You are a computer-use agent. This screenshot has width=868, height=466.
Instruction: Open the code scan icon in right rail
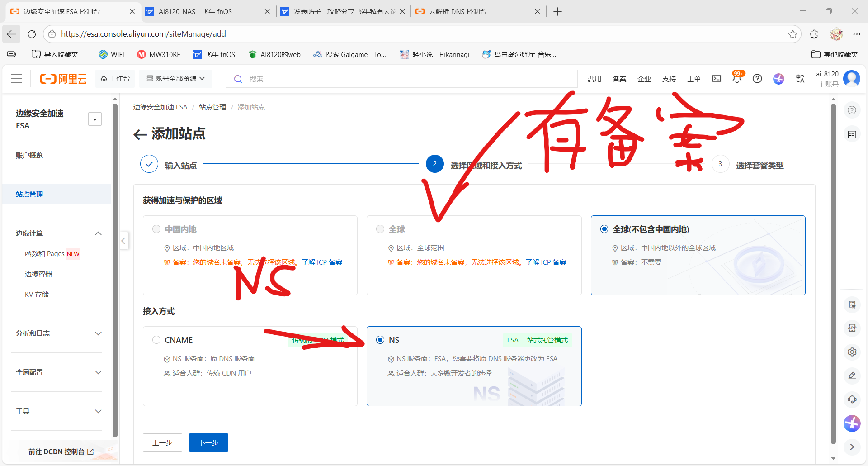(x=852, y=328)
